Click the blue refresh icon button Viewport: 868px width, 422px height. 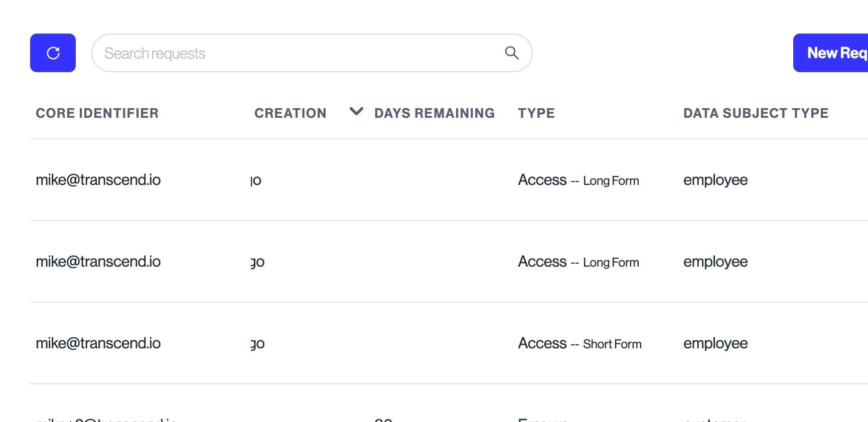pyautogui.click(x=53, y=53)
